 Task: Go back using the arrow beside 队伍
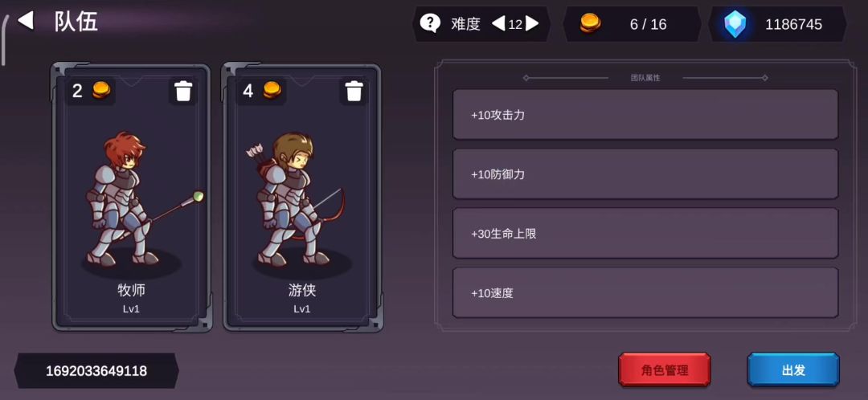point(26,21)
